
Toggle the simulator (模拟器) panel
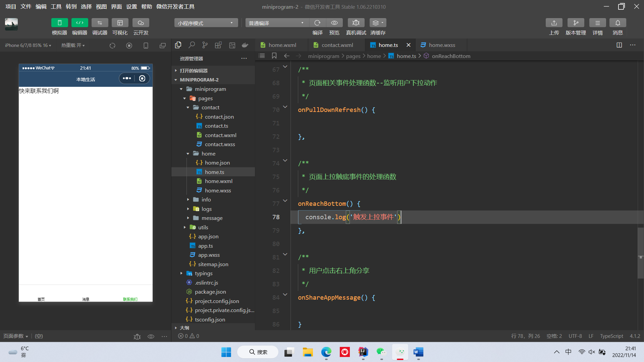click(59, 23)
